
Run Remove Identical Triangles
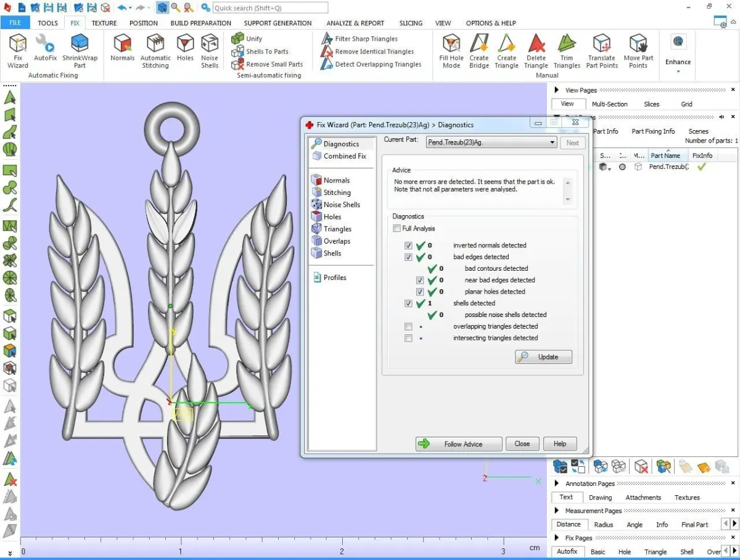click(368, 52)
